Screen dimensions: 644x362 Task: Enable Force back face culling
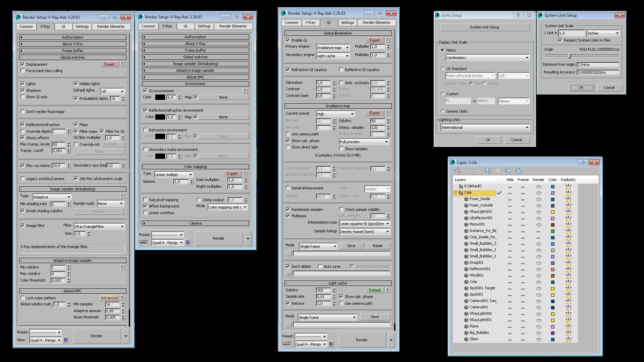pyautogui.click(x=22, y=71)
